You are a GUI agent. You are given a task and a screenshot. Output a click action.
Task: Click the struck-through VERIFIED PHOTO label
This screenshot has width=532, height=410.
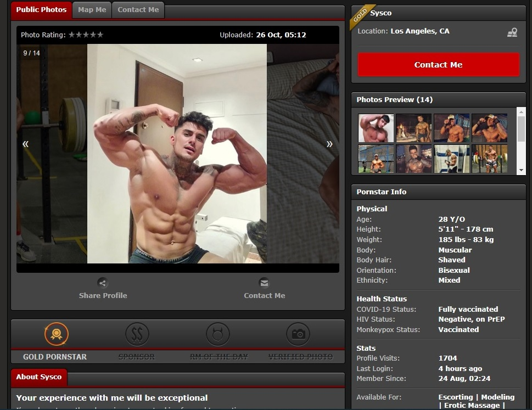[x=301, y=357]
